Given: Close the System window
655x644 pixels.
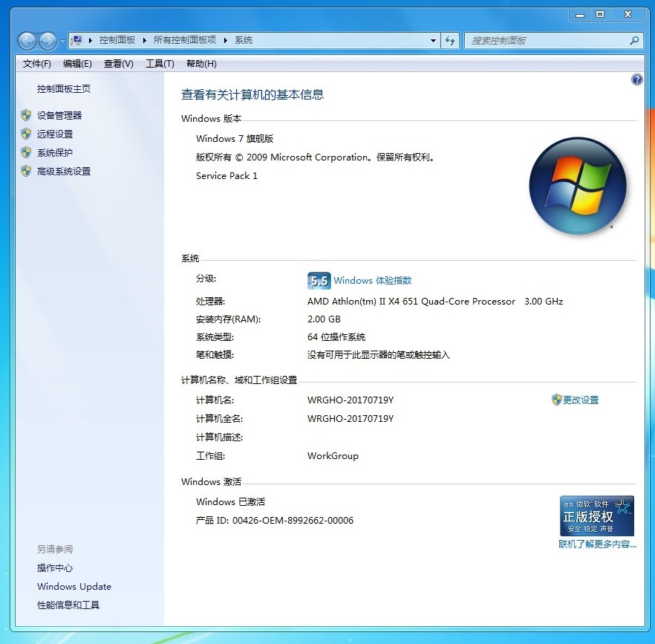Looking at the screenshot, I should pos(628,15).
